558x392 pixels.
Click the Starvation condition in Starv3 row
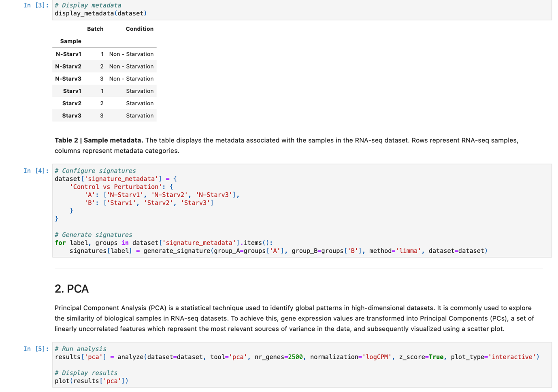point(139,116)
